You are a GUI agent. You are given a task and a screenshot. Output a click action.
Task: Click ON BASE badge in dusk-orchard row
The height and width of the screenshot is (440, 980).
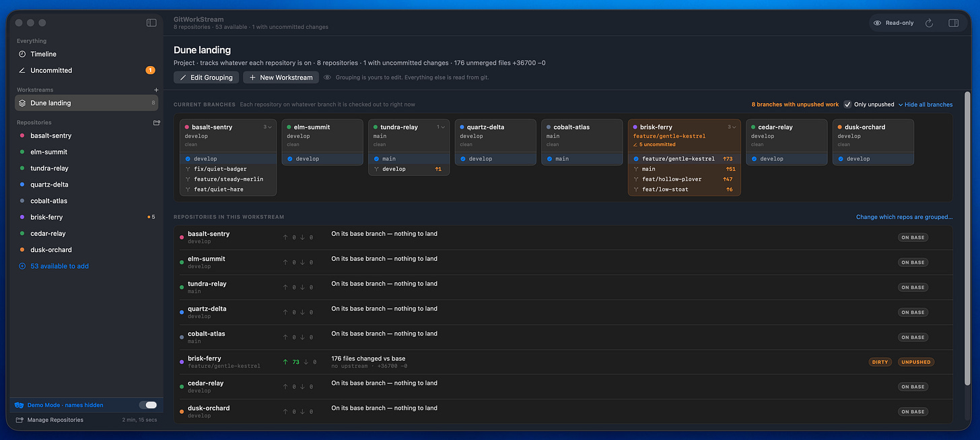[x=913, y=412]
